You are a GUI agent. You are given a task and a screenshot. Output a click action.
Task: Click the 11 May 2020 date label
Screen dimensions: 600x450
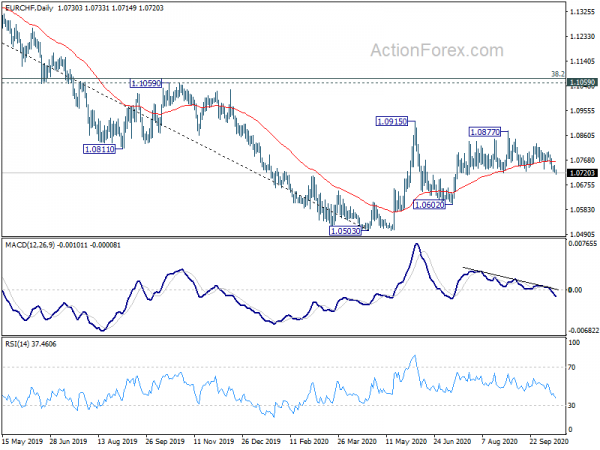[406, 441]
